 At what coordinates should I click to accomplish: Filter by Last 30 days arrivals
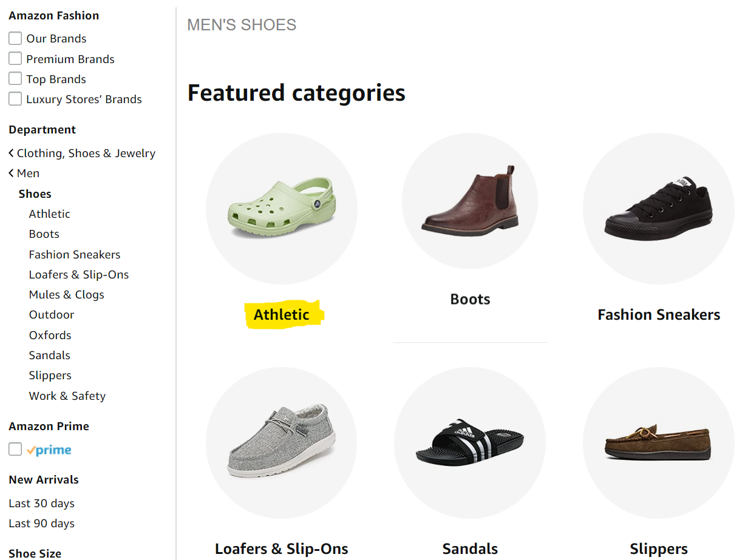41,504
